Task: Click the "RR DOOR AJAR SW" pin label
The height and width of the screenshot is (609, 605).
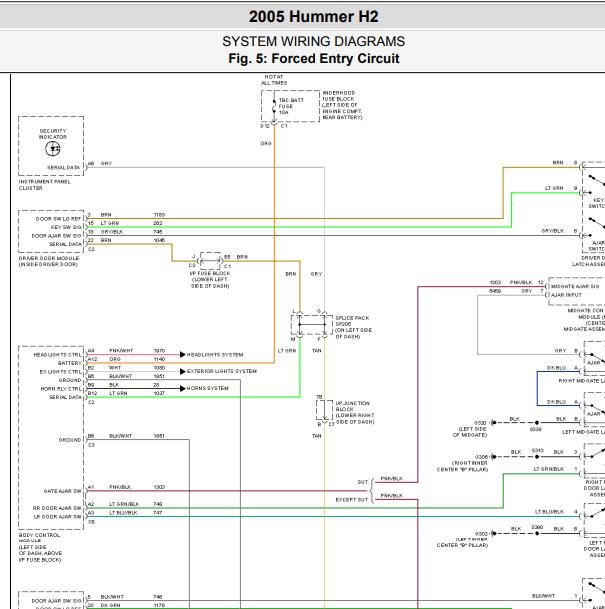Action: click(57, 508)
